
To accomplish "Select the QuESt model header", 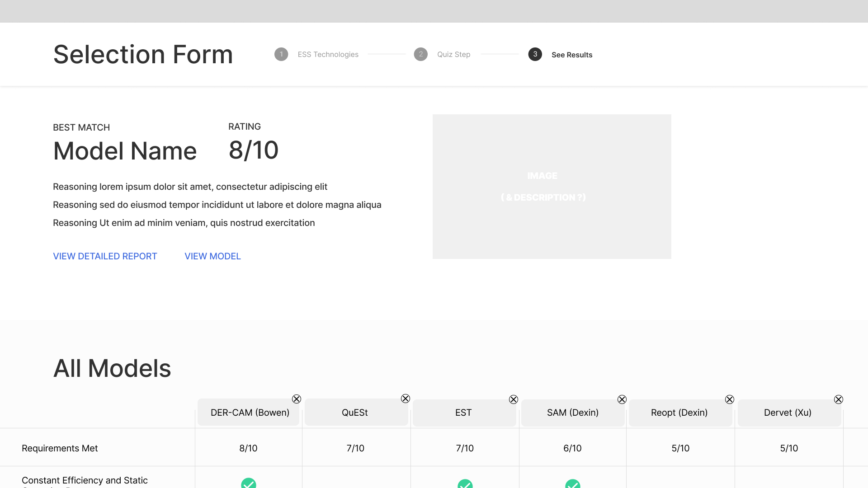I will (x=355, y=413).
